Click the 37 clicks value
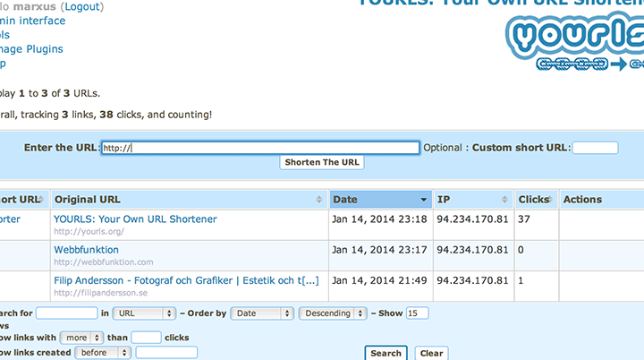Image resolution: width=644 pixels, height=360 pixels. tap(523, 219)
